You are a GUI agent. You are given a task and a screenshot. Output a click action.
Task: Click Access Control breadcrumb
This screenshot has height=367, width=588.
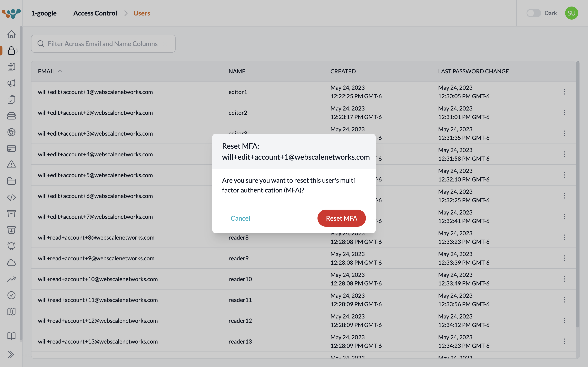[95, 13]
